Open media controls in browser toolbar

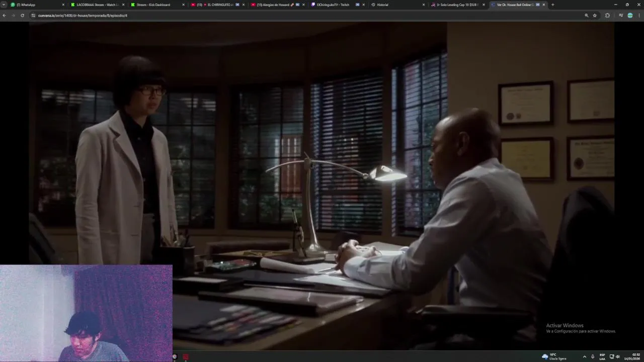coord(621,16)
